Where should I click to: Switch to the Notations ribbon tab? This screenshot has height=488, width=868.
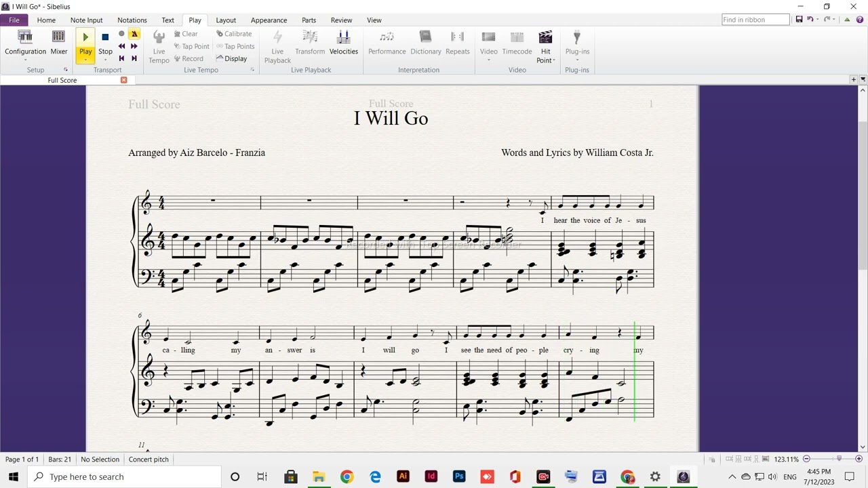[x=132, y=20]
